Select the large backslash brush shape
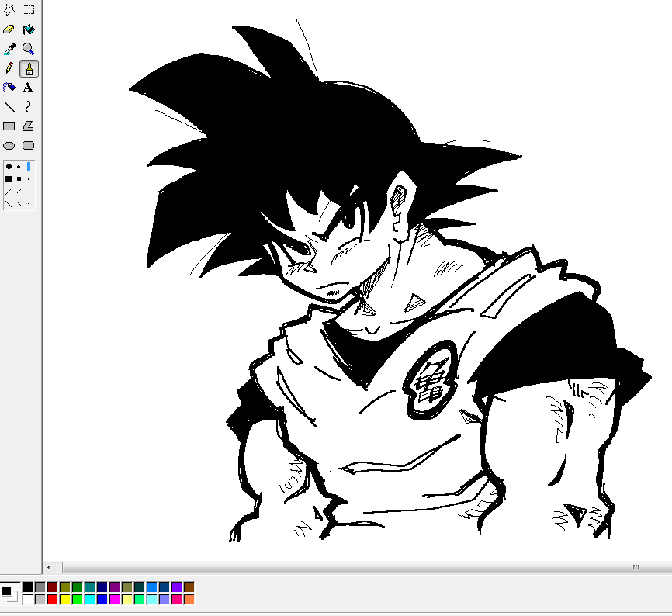672x616 pixels. click(9, 204)
